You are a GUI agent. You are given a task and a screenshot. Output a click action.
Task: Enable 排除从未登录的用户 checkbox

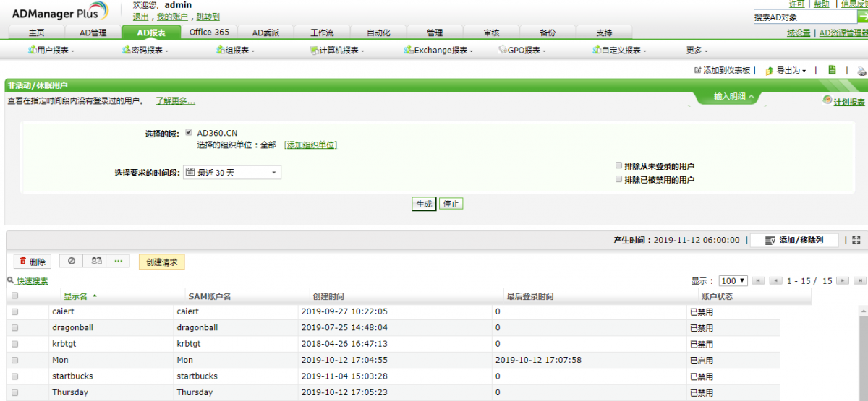pyautogui.click(x=618, y=165)
